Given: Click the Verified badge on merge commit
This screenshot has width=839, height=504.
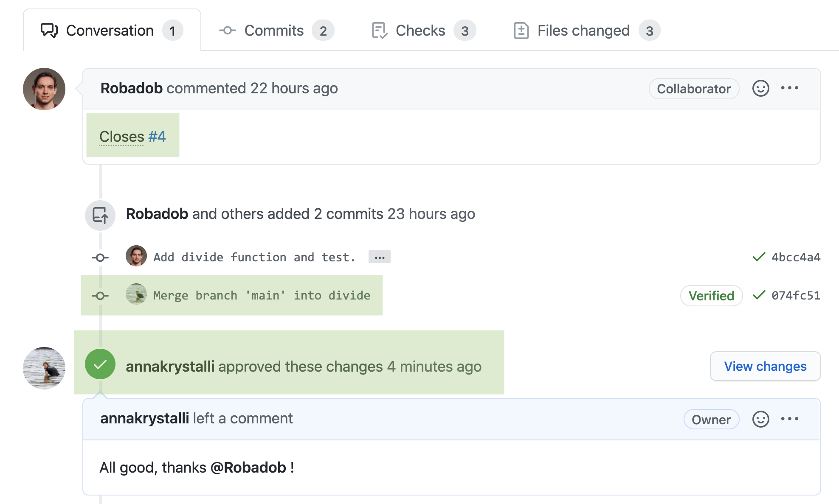Looking at the screenshot, I should tap(711, 296).
